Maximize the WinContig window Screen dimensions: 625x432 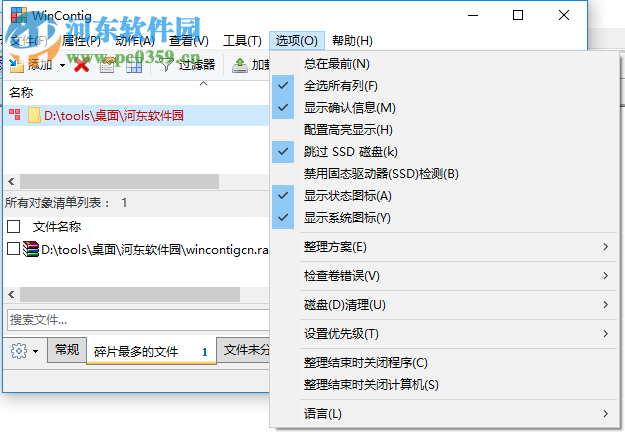518,15
